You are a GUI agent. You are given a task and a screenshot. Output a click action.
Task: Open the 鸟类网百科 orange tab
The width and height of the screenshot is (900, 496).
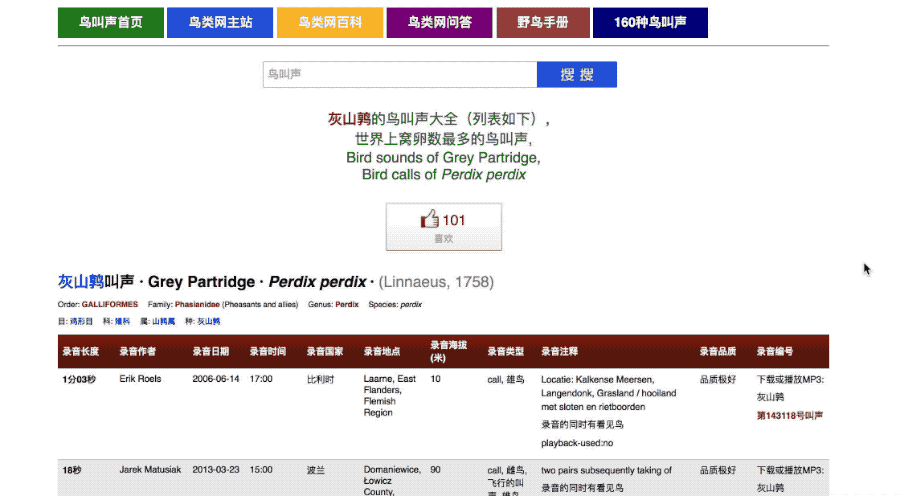point(330,23)
